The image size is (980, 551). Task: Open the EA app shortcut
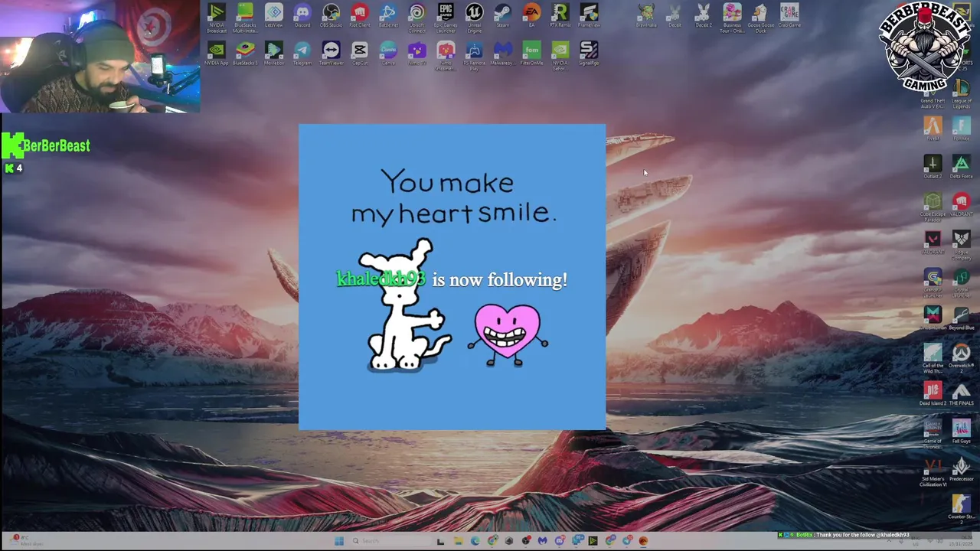pos(531,16)
